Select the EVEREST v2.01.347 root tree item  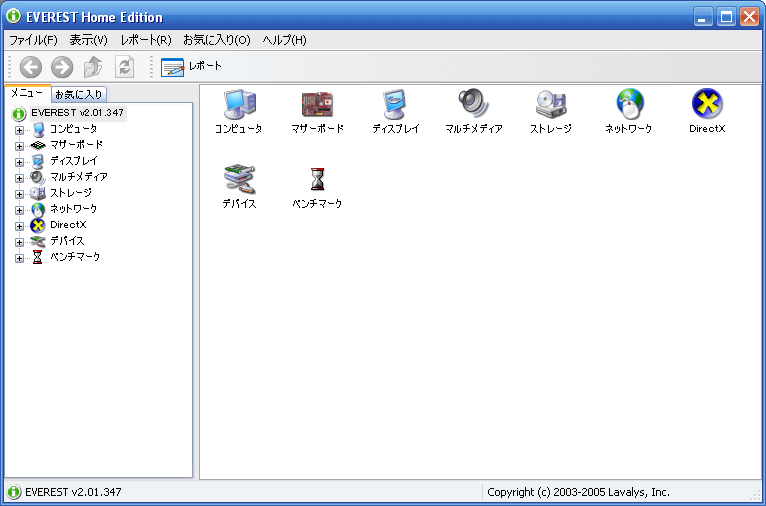coord(78,113)
